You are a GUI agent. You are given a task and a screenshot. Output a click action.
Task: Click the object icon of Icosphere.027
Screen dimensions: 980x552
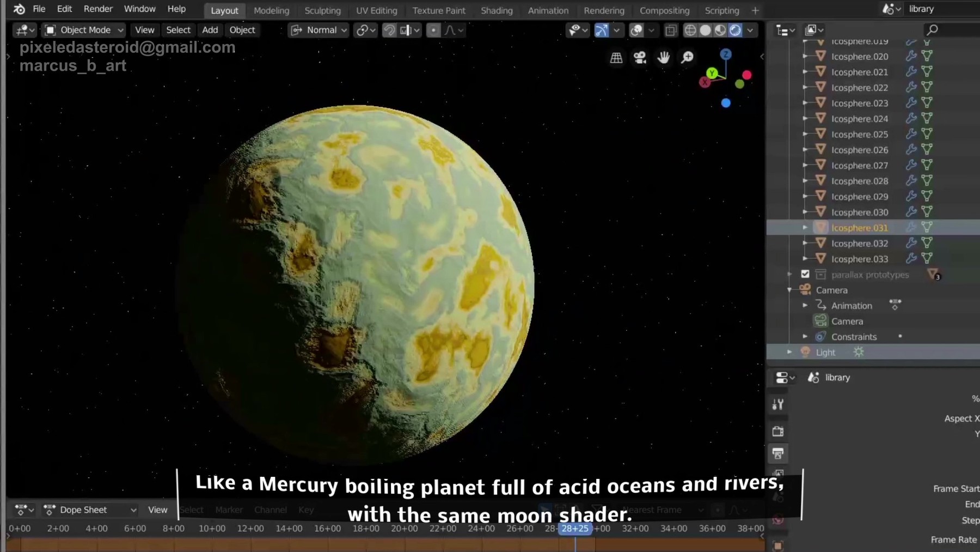pos(821,165)
